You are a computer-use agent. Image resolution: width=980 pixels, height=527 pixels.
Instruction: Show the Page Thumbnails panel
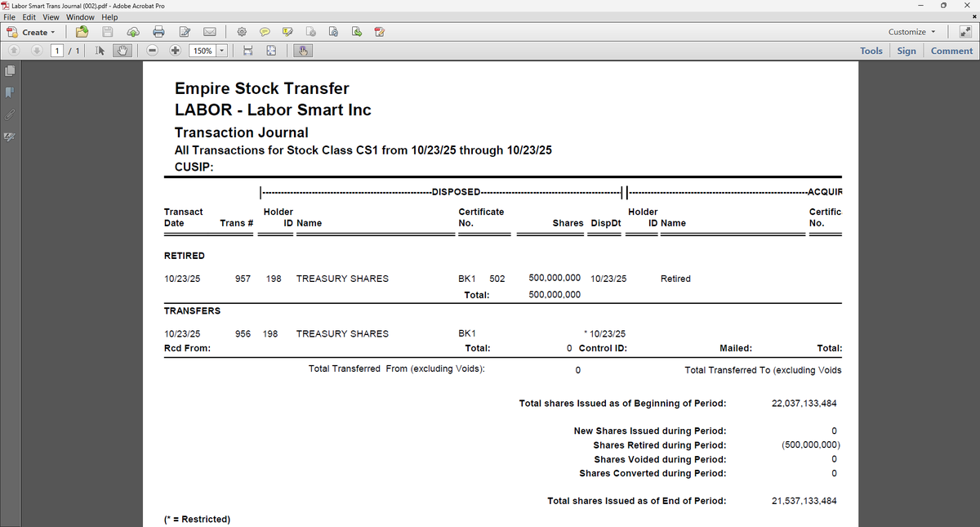pos(10,71)
